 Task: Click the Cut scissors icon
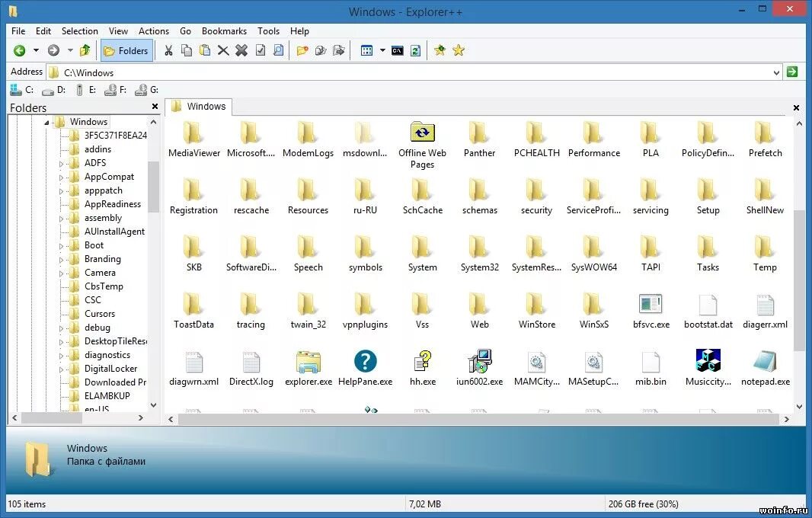point(168,50)
